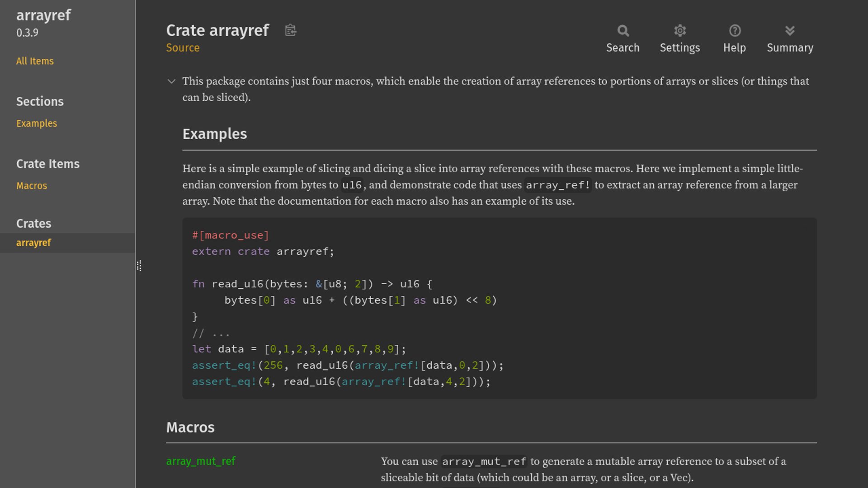868x488 pixels.
Task: Click the 'let data =' code line
Action: tap(299, 349)
